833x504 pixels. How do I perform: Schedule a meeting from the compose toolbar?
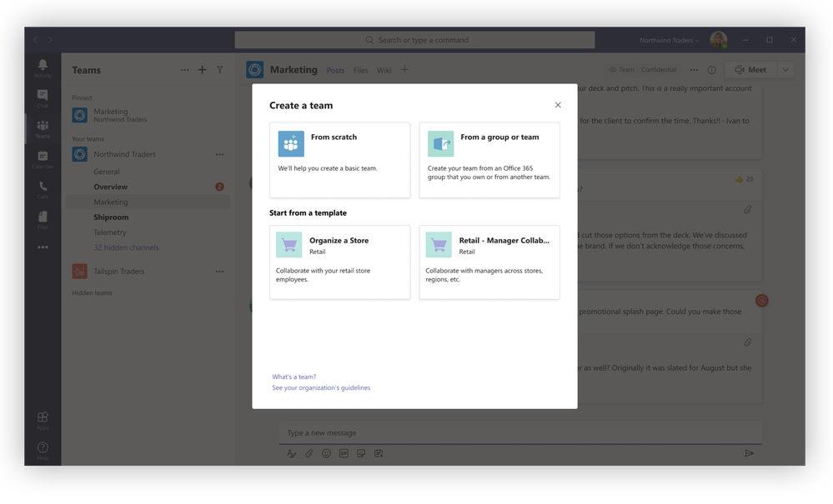point(379,453)
